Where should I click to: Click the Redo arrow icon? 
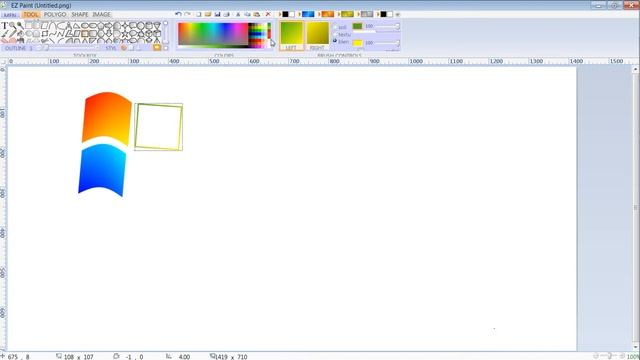[187, 14]
